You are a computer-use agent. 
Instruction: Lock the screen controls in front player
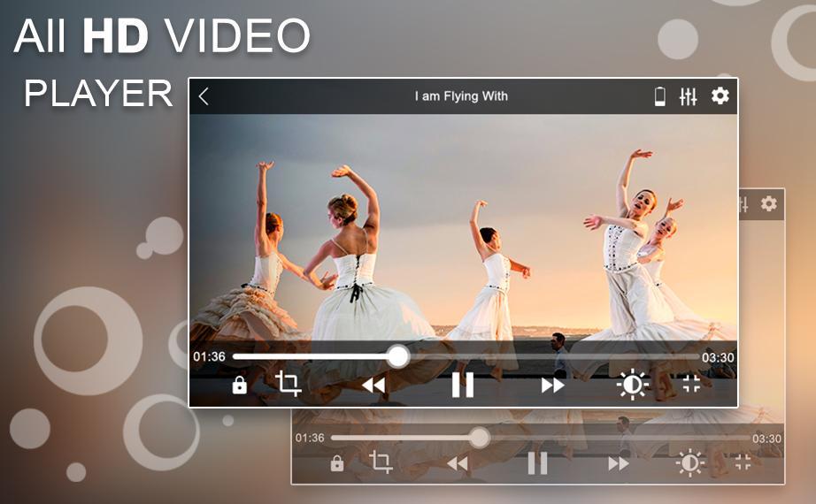pos(239,385)
